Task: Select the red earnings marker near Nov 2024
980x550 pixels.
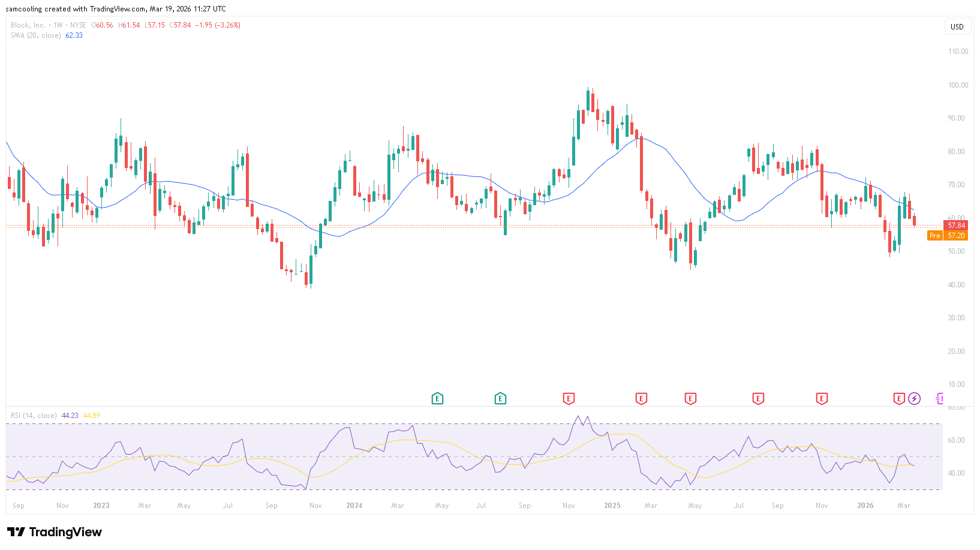Action: (x=569, y=398)
